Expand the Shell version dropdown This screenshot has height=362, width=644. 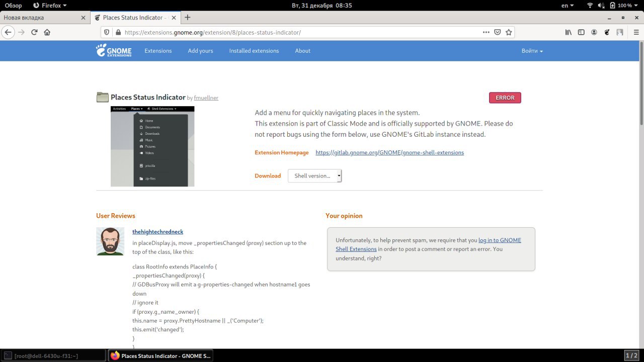(x=315, y=175)
